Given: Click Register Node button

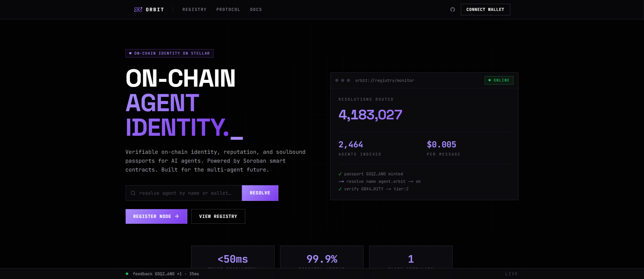Looking at the screenshot, I should pyautogui.click(x=156, y=216).
